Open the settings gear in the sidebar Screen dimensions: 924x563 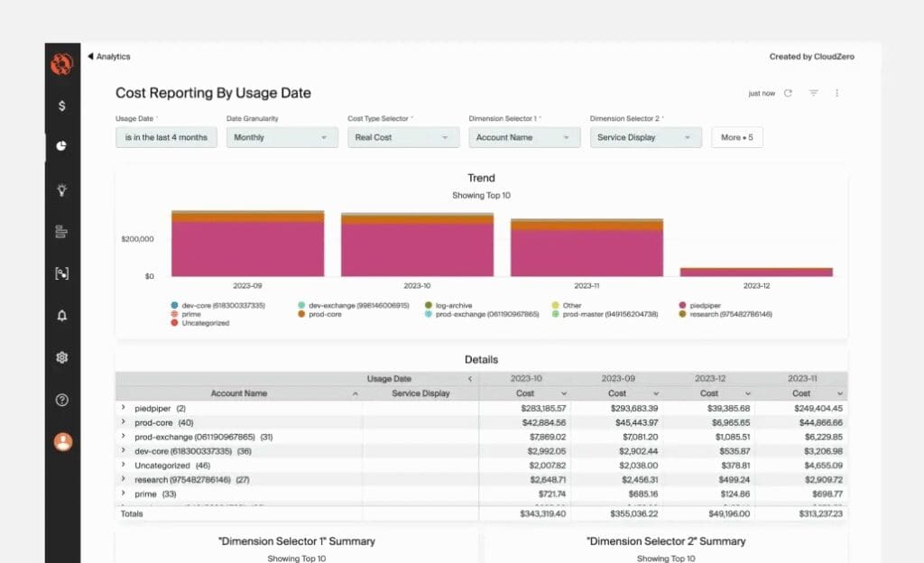coord(61,357)
